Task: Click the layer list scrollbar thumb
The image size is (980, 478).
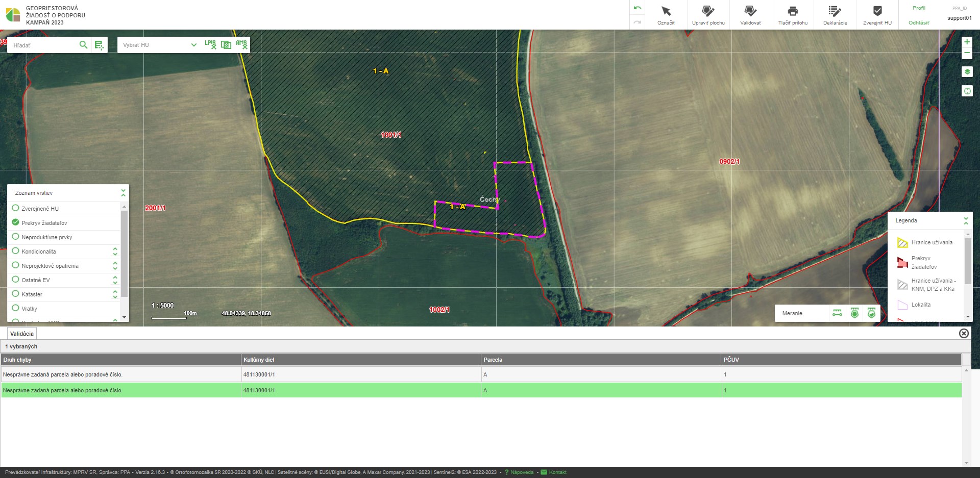Action: [x=124, y=253]
